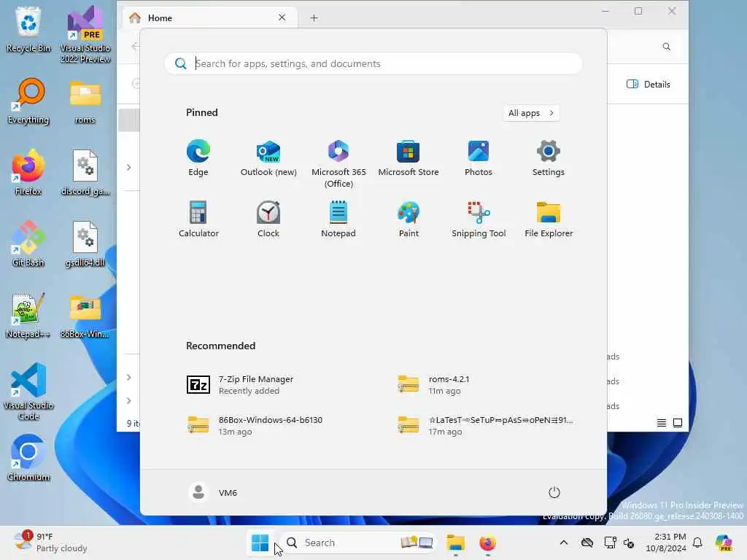
Task: Select Git Bash desktop shortcut
Action: pos(28,244)
